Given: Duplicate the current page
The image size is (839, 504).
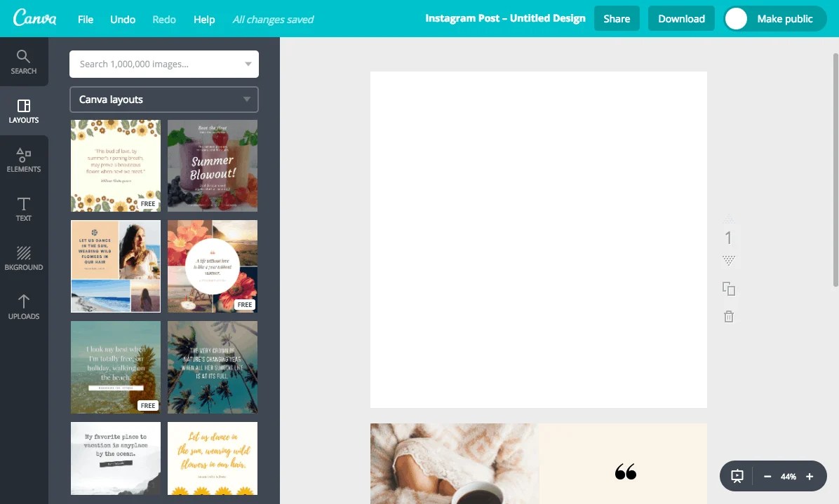Looking at the screenshot, I should pyautogui.click(x=728, y=288).
